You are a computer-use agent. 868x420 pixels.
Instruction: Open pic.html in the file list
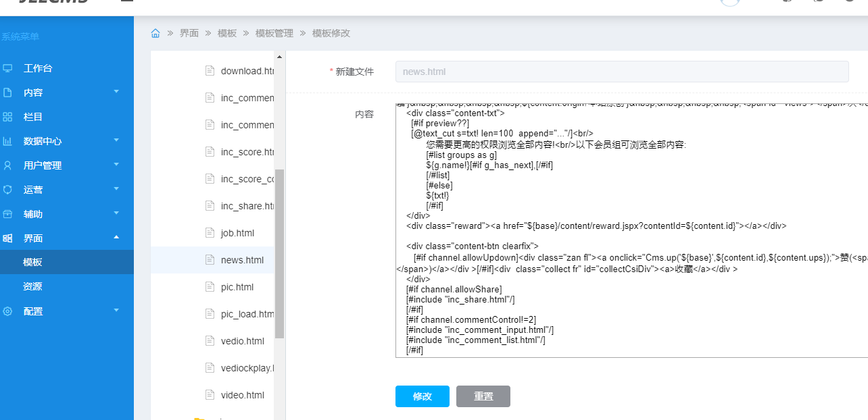[237, 287]
